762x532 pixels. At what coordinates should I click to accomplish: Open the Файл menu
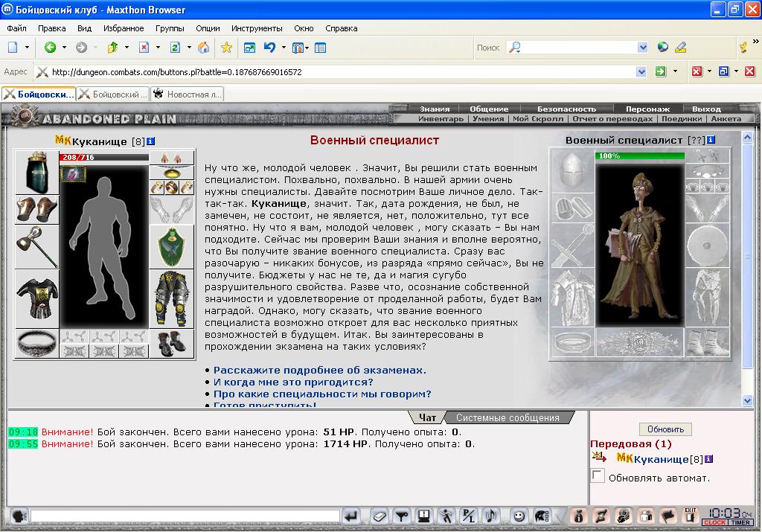[x=16, y=28]
